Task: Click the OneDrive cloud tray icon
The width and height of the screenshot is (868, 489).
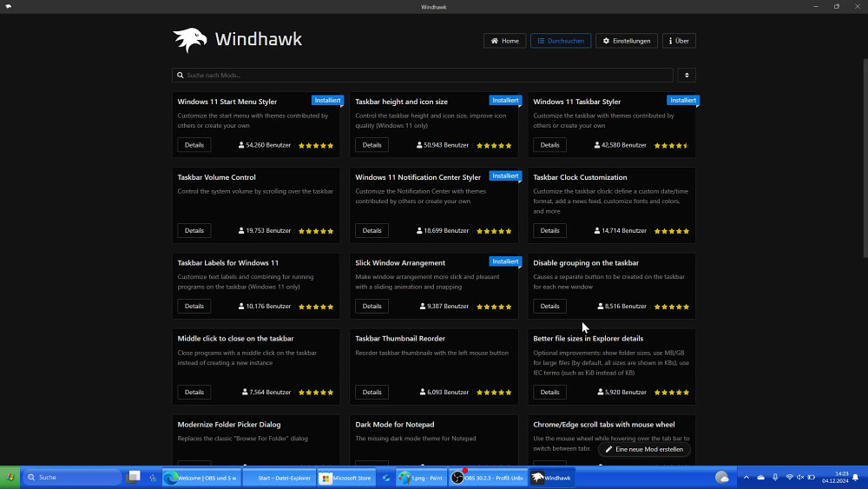Action: click(760, 478)
